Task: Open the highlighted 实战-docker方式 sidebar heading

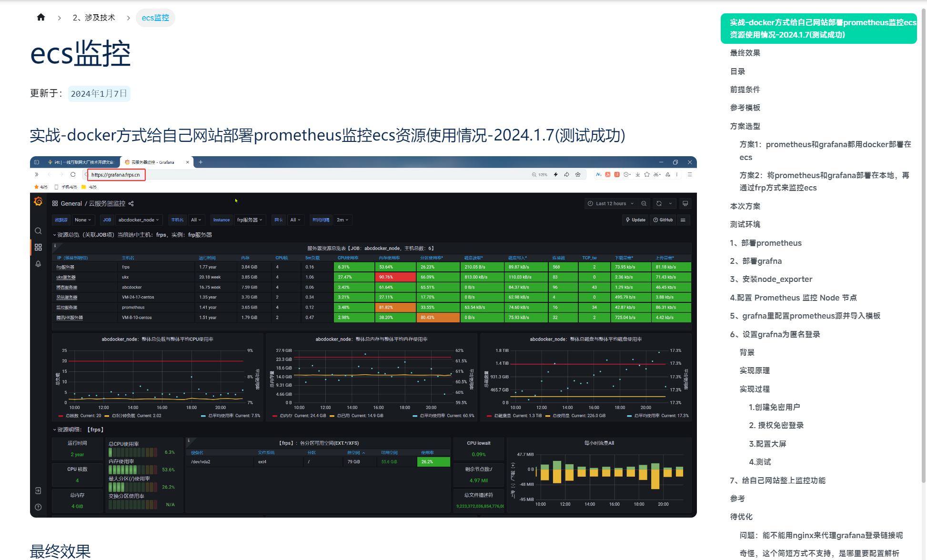Action: pyautogui.click(x=819, y=29)
